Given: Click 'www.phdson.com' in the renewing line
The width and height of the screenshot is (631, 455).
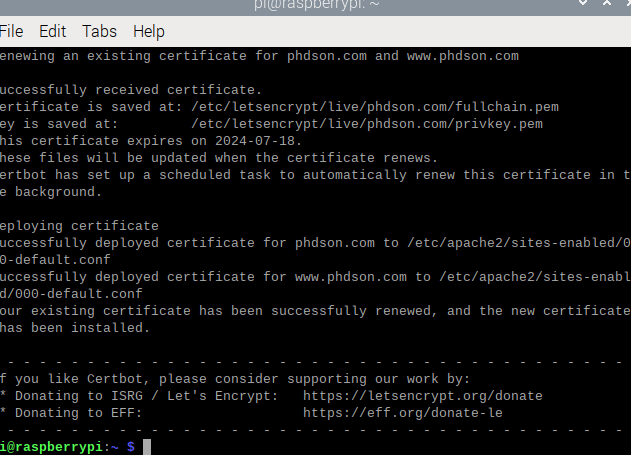Looking at the screenshot, I should click(463, 56).
